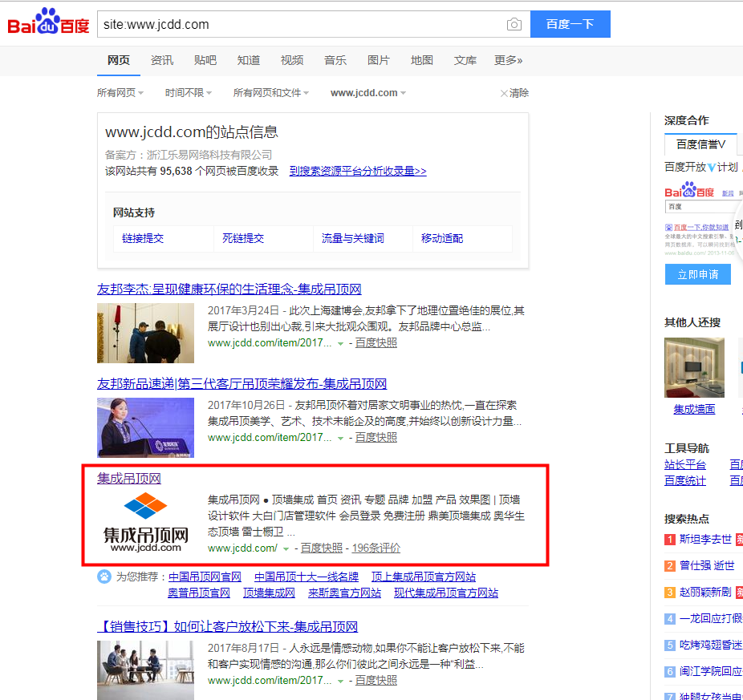Image resolution: width=743 pixels, height=700 pixels.
Task: Open result 友邦新品速递 第三代客厅吊顶荣耀发布
Action: pyautogui.click(x=242, y=384)
